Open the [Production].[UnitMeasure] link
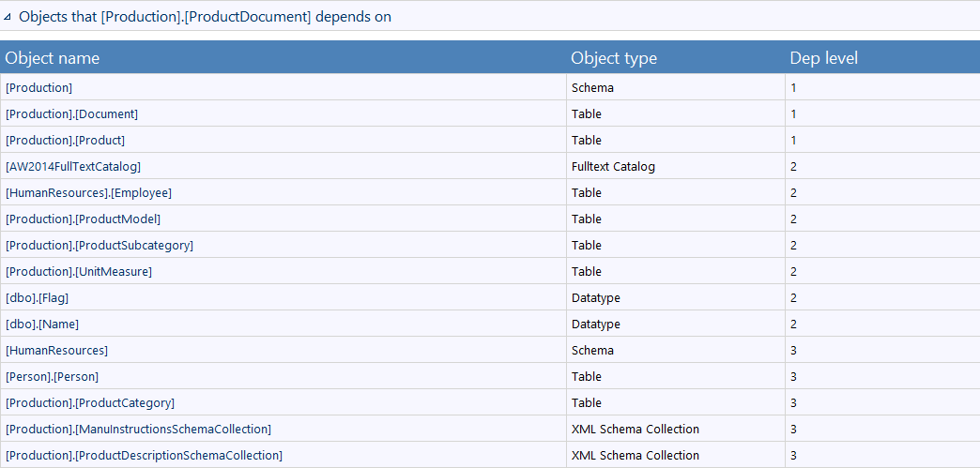This screenshot has height=468, width=980. [78, 272]
